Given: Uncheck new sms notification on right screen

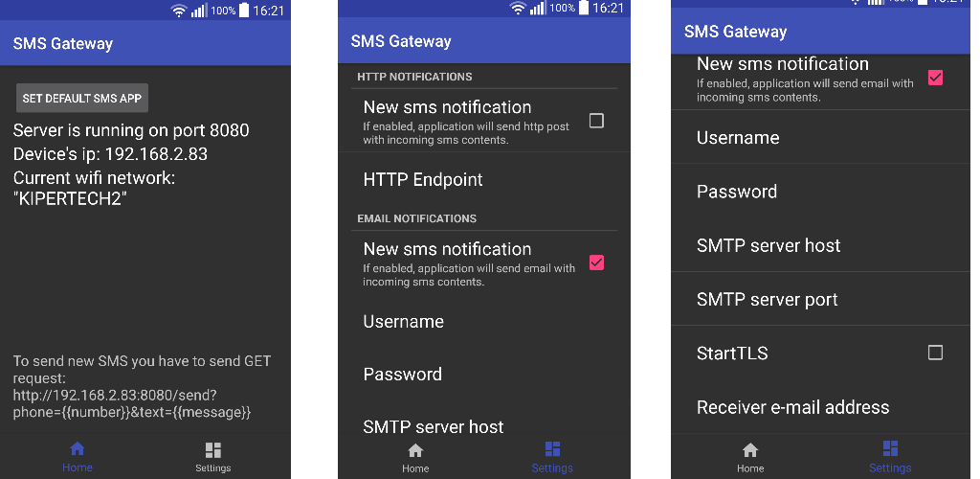Looking at the screenshot, I should pyautogui.click(x=935, y=79).
